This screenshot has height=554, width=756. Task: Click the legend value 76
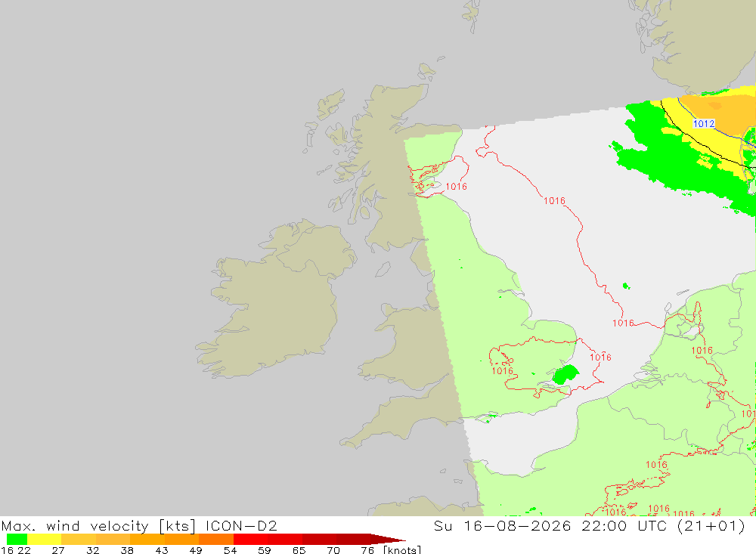click(367, 550)
